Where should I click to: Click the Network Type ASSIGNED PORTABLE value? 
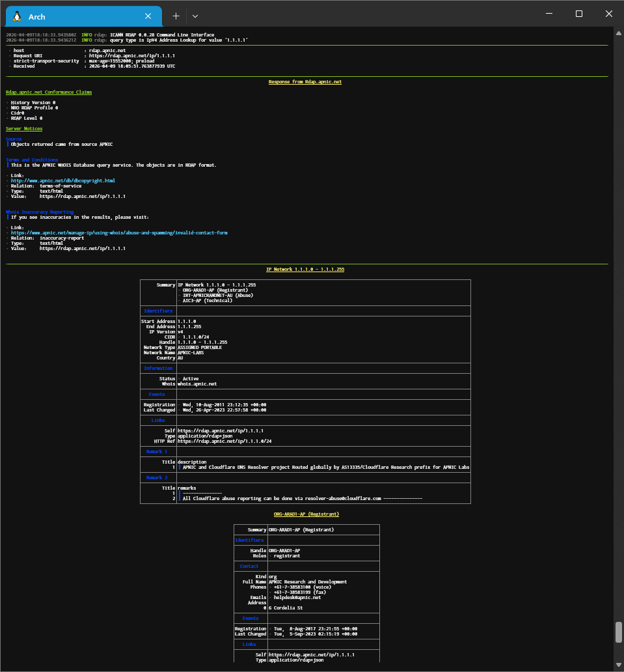pos(200,348)
